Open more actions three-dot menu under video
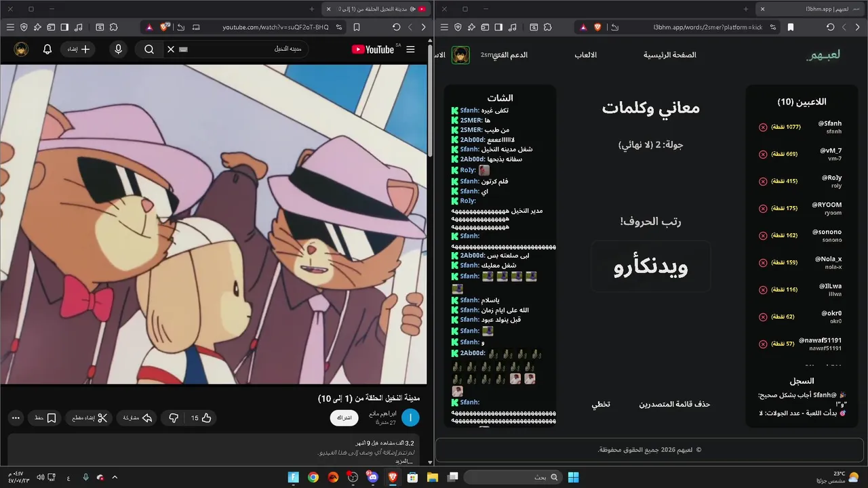The height and width of the screenshot is (488, 868). click(16, 418)
